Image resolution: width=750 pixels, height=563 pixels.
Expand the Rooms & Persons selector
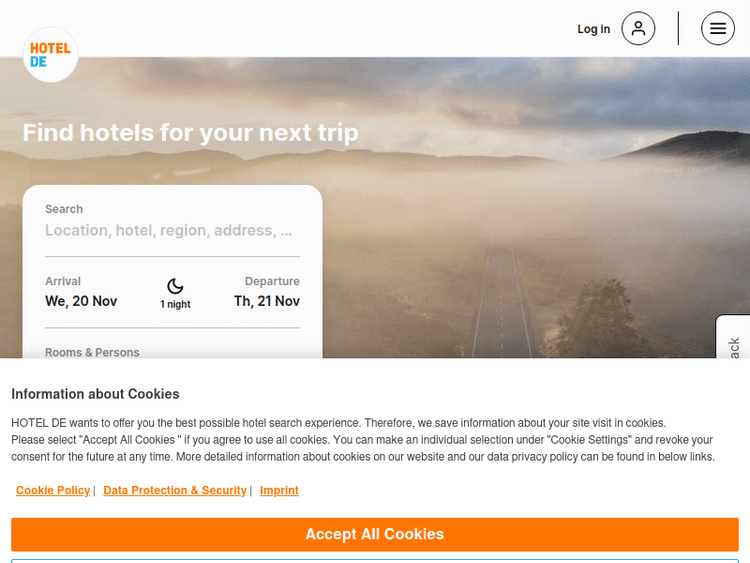(x=92, y=352)
